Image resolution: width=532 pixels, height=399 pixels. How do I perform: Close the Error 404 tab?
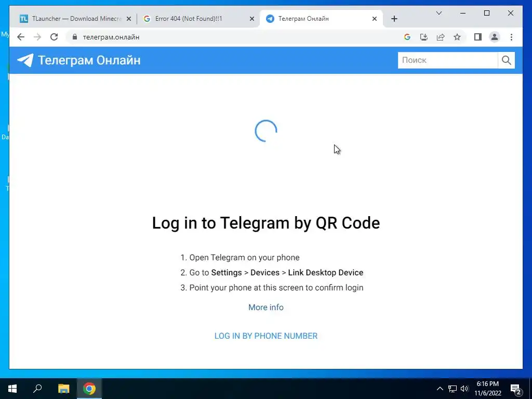(x=252, y=19)
